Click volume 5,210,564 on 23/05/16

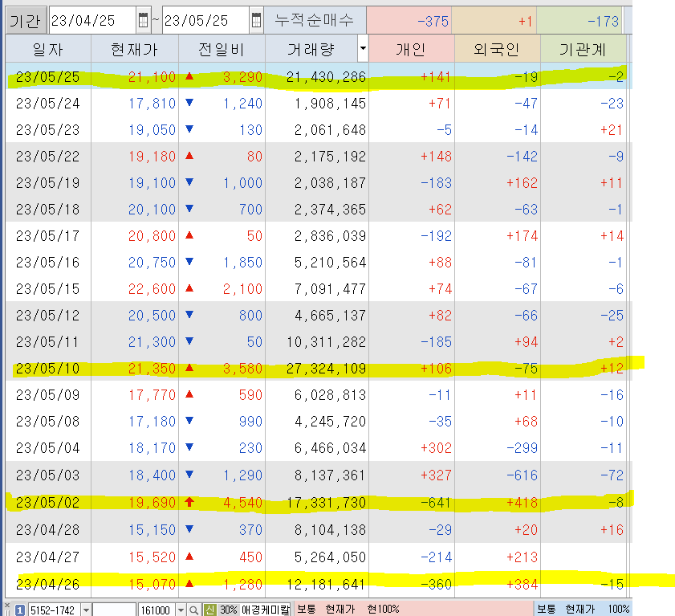click(x=330, y=263)
